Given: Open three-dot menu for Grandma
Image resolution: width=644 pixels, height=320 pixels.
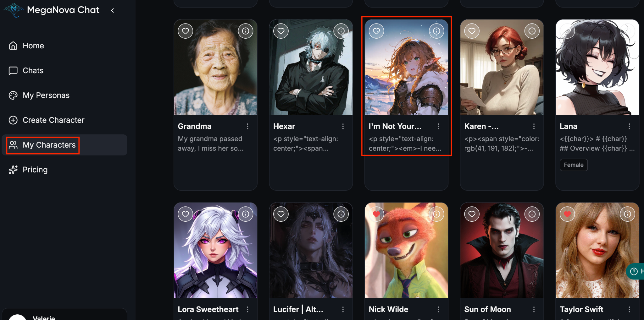Looking at the screenshot, I should [247, 126].
